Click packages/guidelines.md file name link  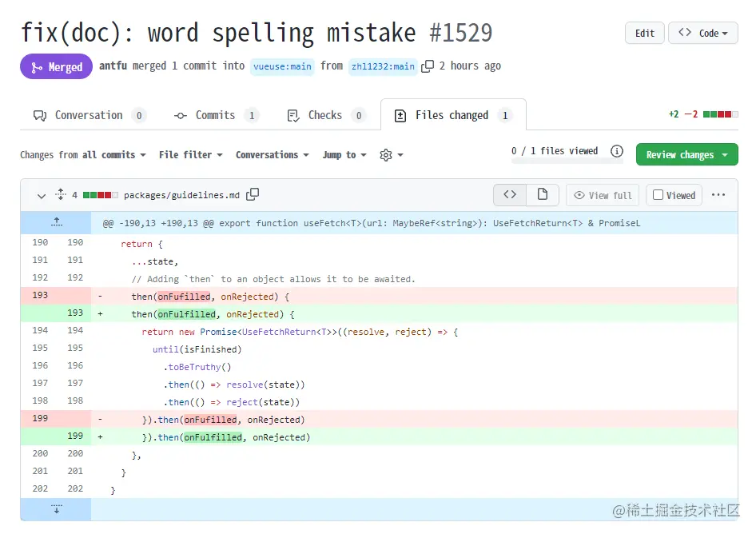[x=181, y=195]
